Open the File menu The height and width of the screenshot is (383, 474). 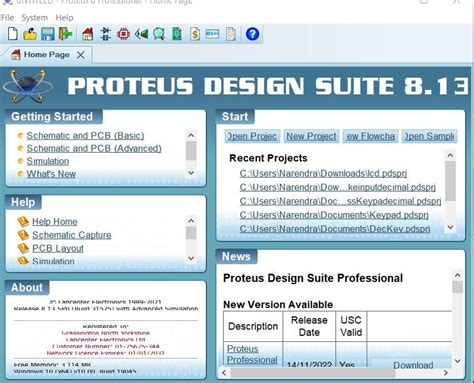pyautogui.click(x=7, y=18)
